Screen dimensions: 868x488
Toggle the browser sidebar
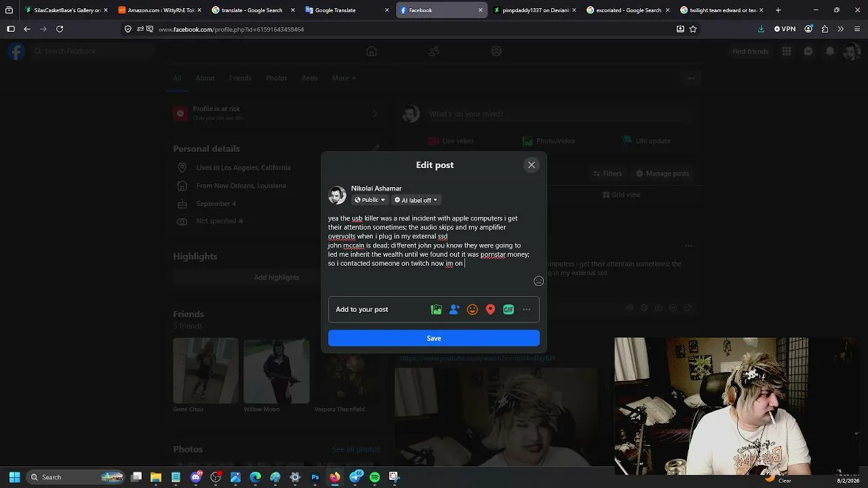point(11,29)
